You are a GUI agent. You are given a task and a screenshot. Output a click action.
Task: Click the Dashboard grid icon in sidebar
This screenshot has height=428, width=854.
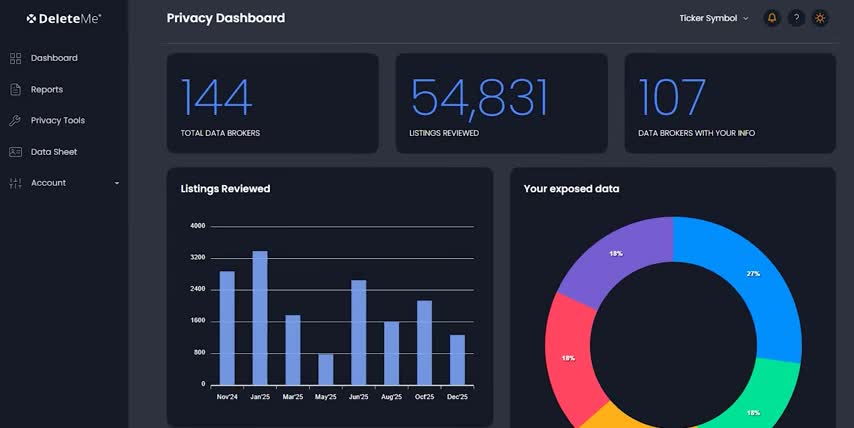coord(15,58)
